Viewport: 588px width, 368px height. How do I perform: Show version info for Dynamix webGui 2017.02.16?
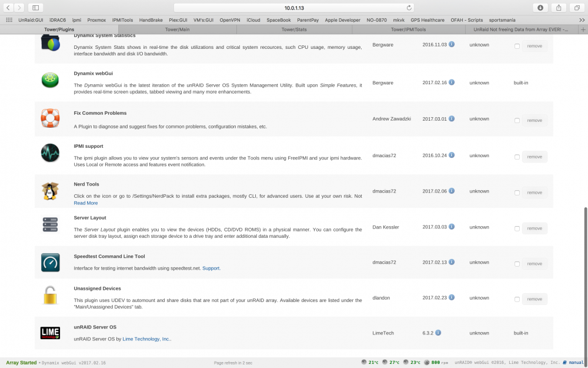(x=452, y=82)
